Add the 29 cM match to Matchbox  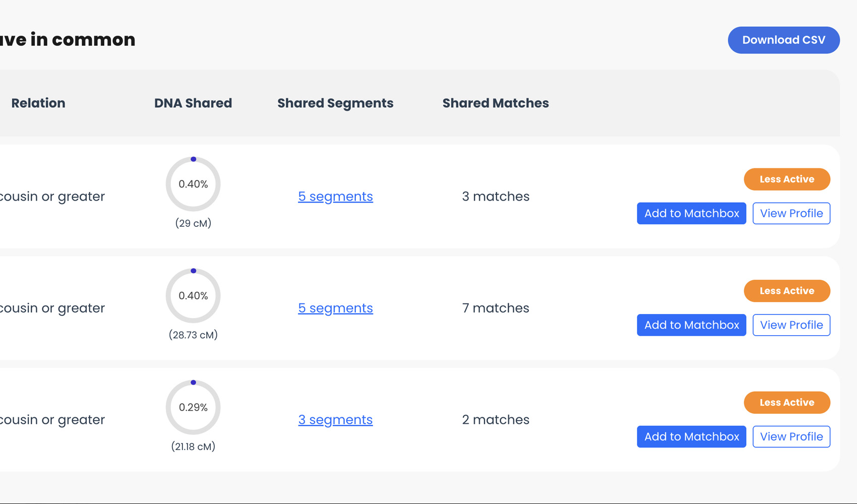click(x=691, y=213)
